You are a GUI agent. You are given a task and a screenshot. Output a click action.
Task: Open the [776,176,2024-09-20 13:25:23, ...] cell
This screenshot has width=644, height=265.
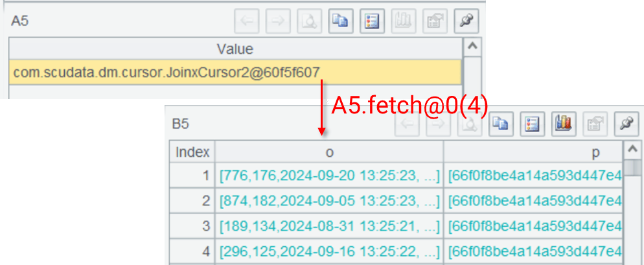(329, 176)
